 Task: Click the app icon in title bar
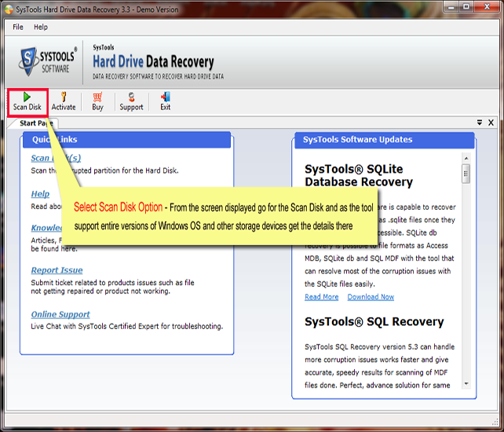[9, 9]
